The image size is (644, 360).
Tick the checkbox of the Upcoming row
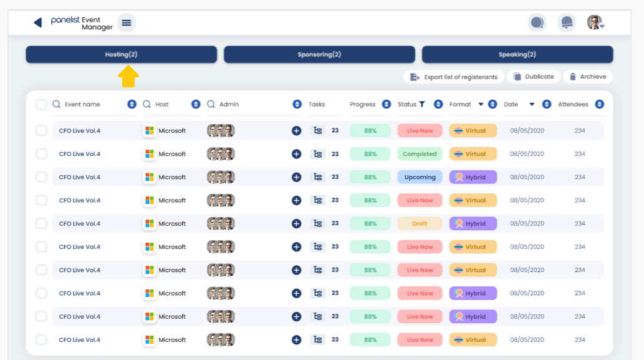coord(41,177)
